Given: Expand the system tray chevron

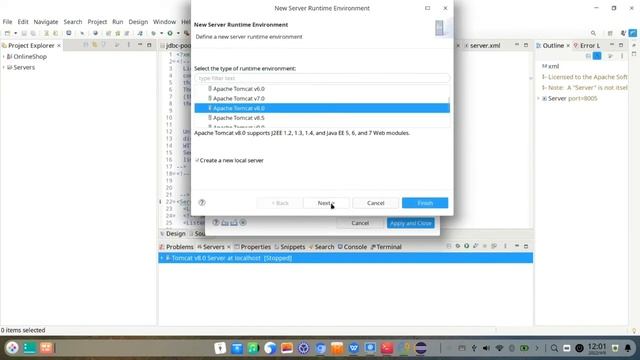Looking at the screenshot, I should pos(537,348).
